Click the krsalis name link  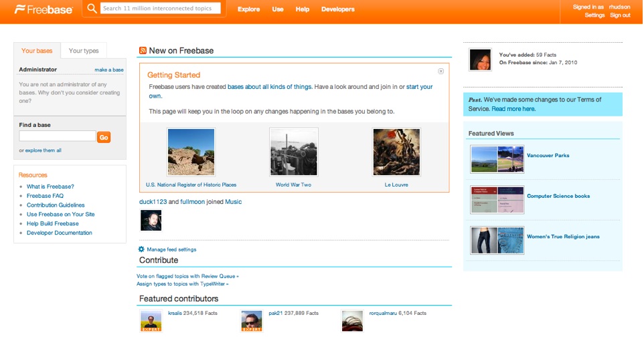pyautogui.click(x=175, y=313)
